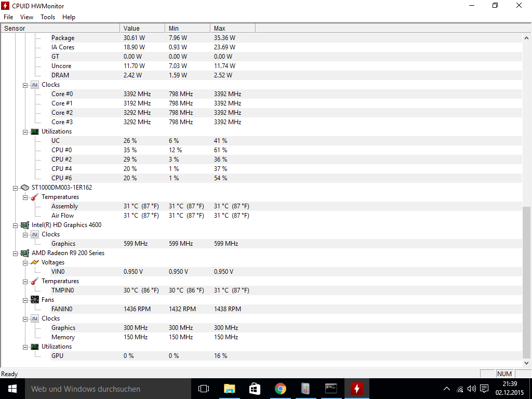Open the volume speaker tray icon
532x399 pixels.
click(472, 389)
